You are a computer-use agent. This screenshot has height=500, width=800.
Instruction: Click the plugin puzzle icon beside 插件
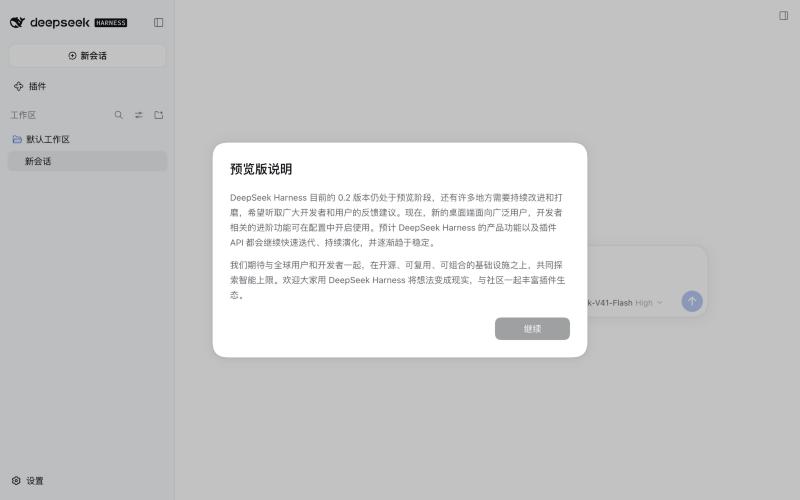click(x=18, y=86)
